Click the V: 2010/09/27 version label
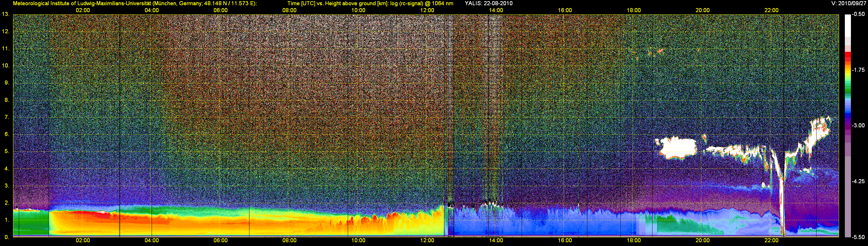This screenshot has height=246, width=868. [847, 3]
